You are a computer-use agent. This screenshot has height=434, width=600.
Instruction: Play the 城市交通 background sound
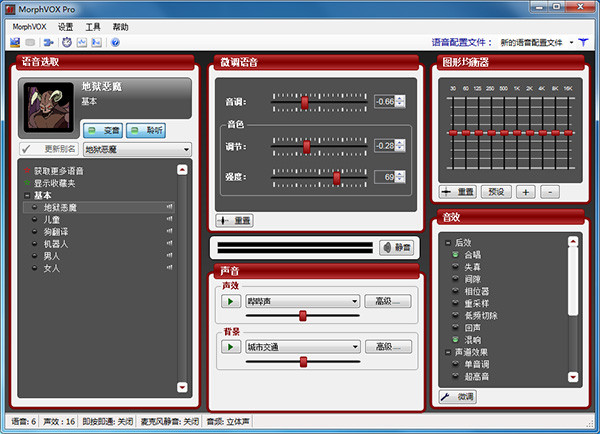pos(231,347)
